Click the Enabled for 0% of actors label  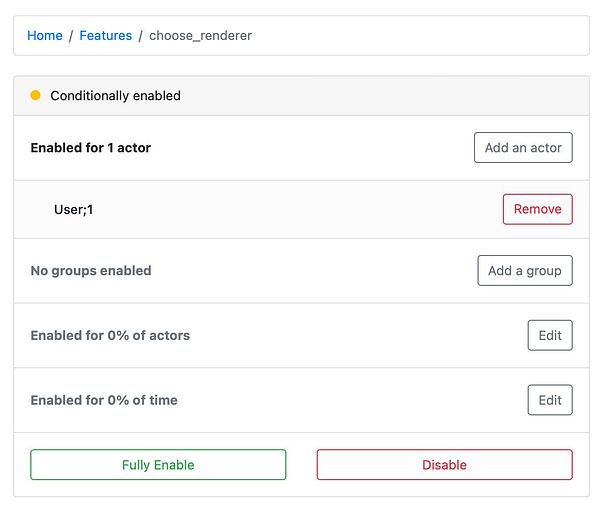[110, 336]
